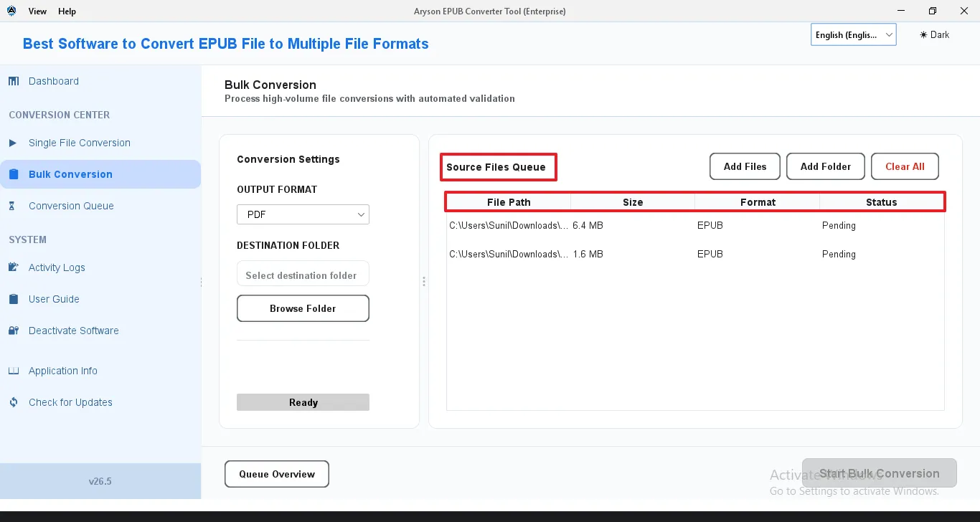Screen dimensions: 980x522
Task: Click EPUB format in the 6.4 MB row
Action: (710, 225)
